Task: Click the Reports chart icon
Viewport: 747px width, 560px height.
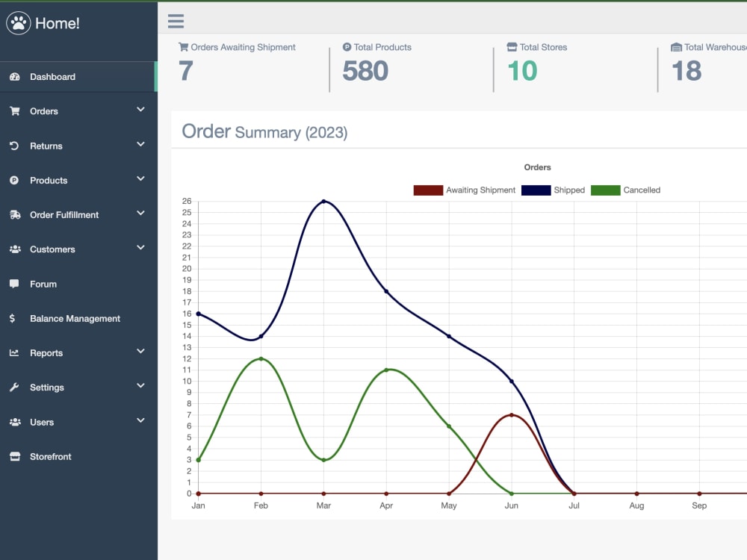Action: (14, 353)
